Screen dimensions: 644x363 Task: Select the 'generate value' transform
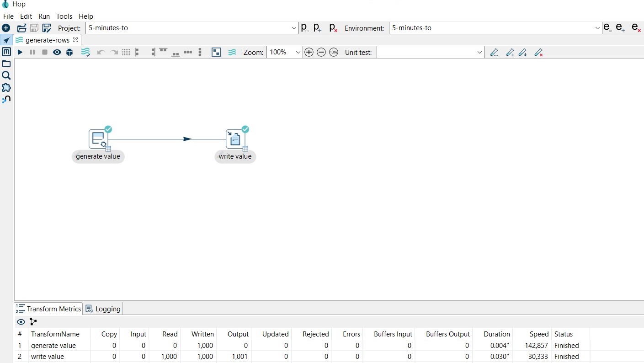(98, 139)
